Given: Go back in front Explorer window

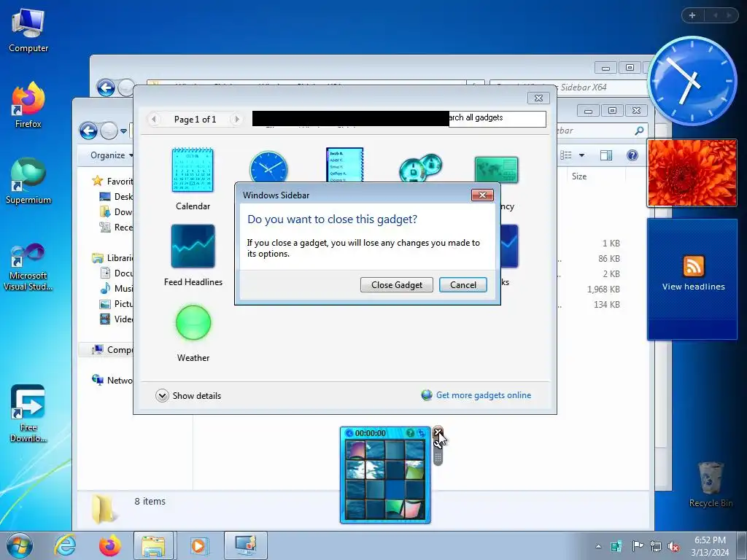Looking at the screenshot, I should 88,131.
